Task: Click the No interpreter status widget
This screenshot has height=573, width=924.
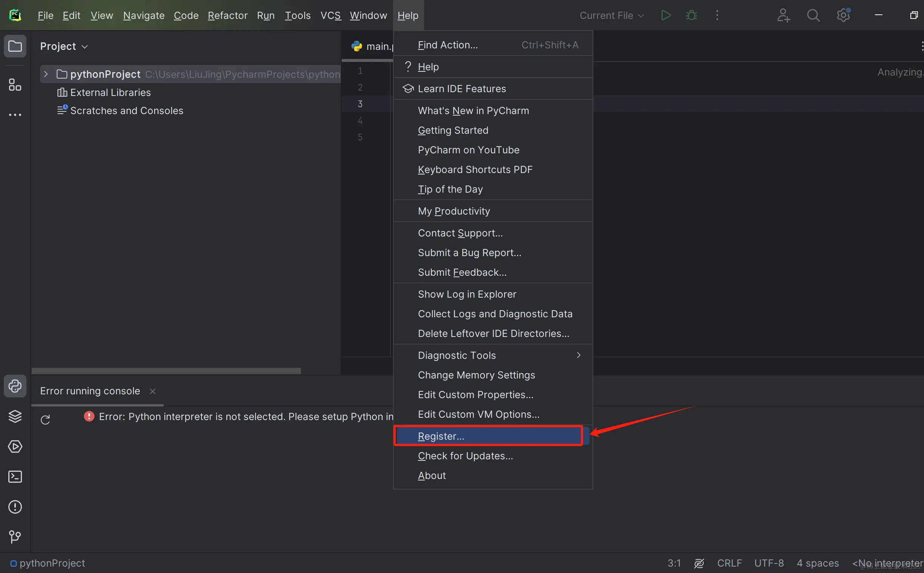Action: 887,563
